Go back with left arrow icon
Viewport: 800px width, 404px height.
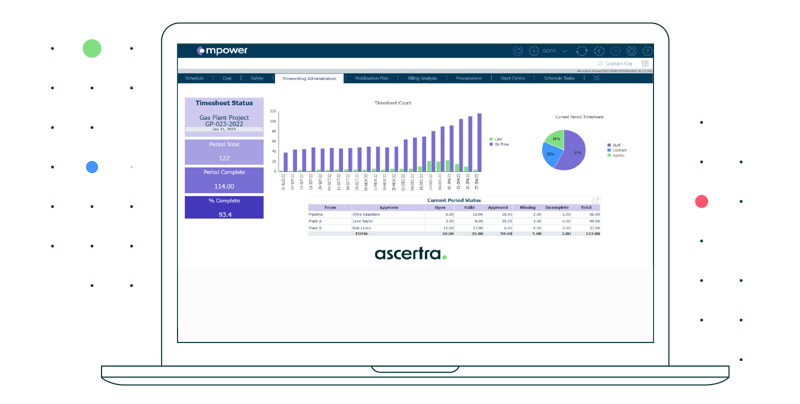[599, 51]
